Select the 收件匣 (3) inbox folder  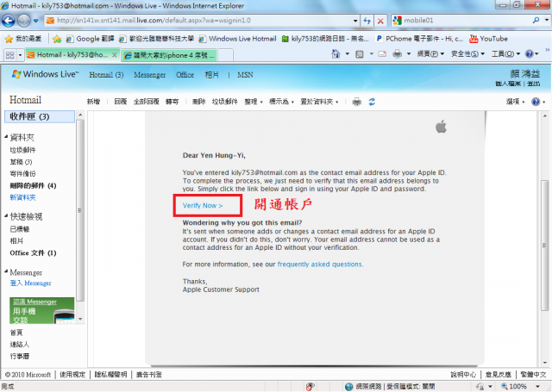[x=40, y=116]
